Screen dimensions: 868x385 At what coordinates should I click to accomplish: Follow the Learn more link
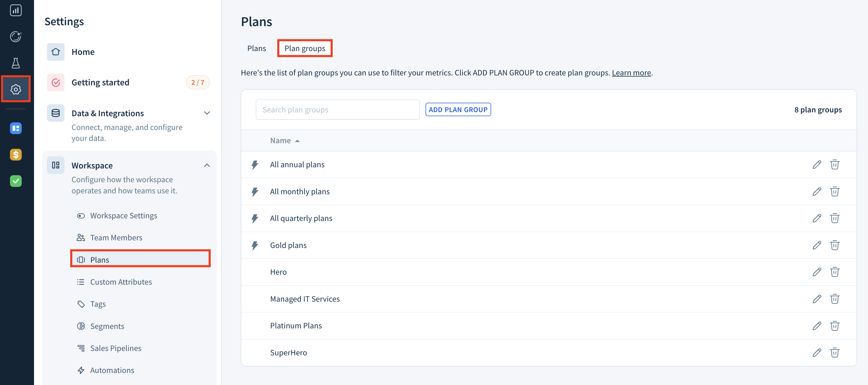(x=631, y=73)
